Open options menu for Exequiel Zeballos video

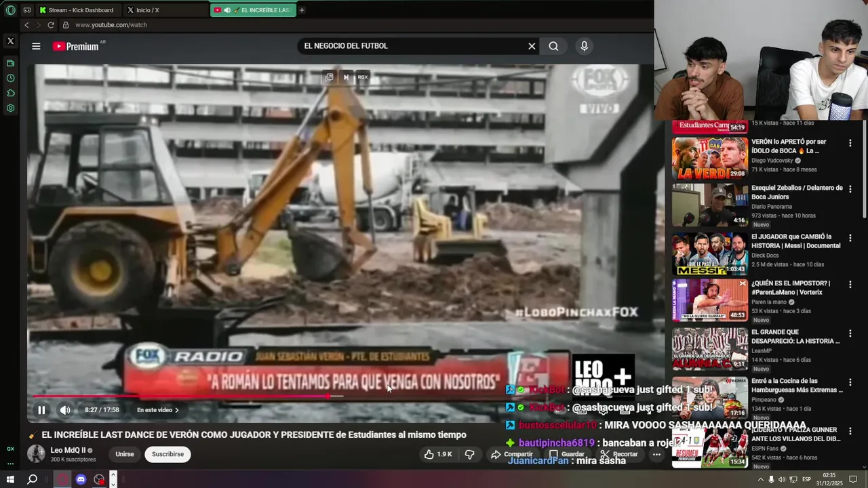tap(850, 189)
